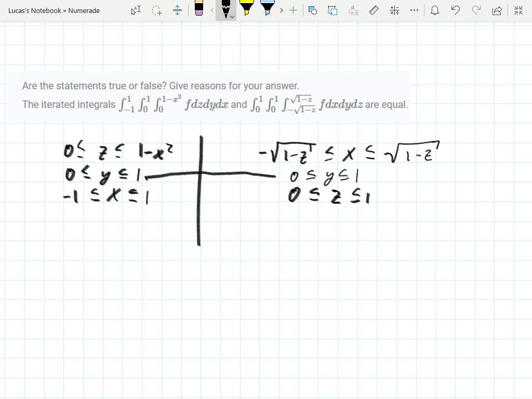Toggle the collapse view icon
The width and height of the screenshot is (532, 399).
click(x=518, y=10)
